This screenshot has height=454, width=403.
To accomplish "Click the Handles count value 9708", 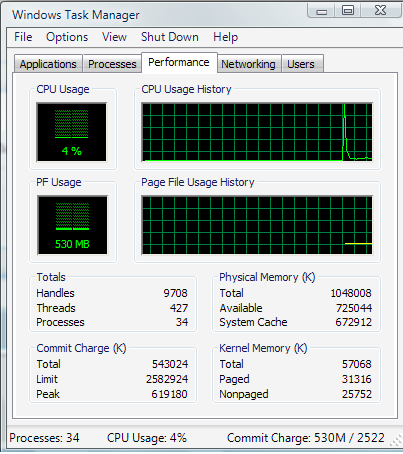I will pyautogui.click(x=175, y=293).
